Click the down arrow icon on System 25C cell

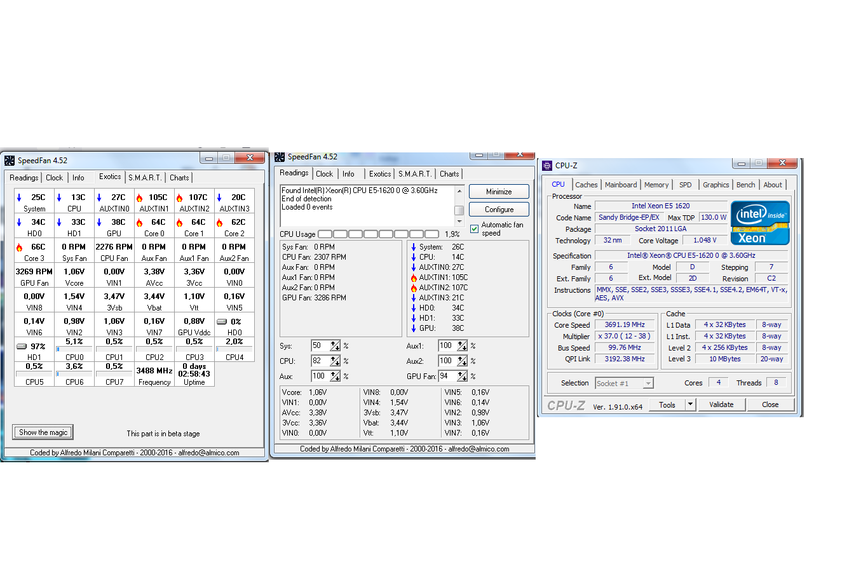point(19,197)
